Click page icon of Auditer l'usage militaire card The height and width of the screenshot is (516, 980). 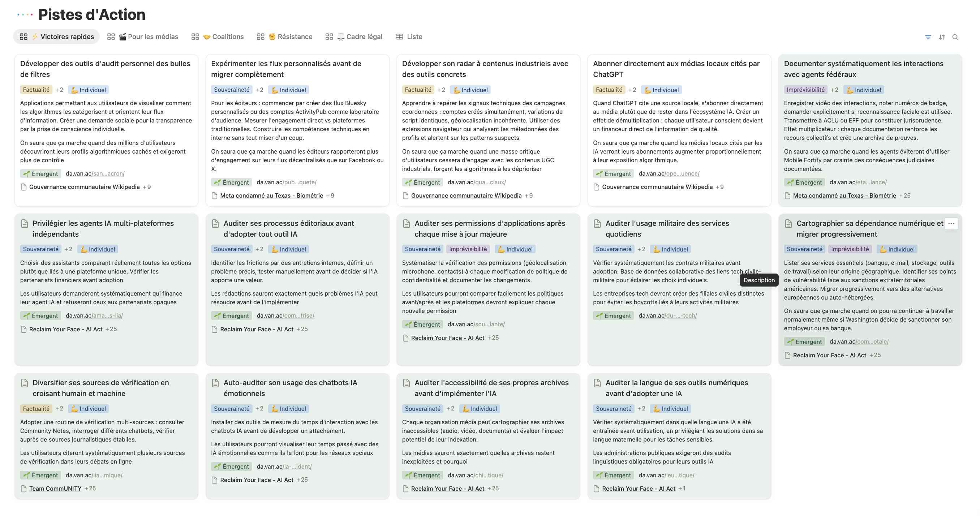pyautogui.click(x=597, y=224)
